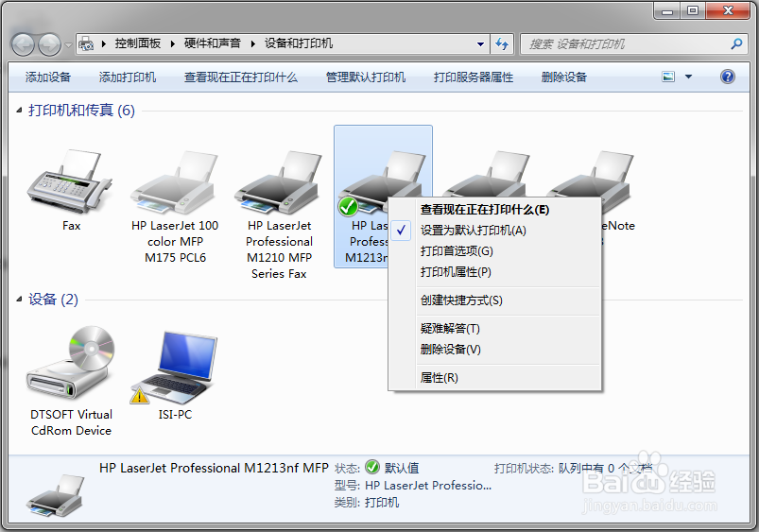Image resolution: width=759 pixels, height=532 pixels.
Task: Click 删除设备 in the toolbar
Action: (x=564, y=77)
